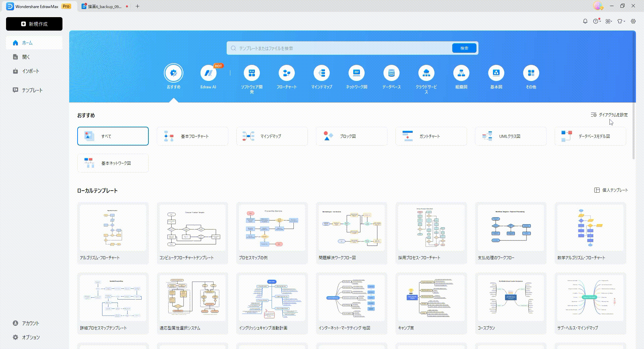Expand the shirt skin theme dropdown
Viewport: 644px width, 349px height.
[621, 21]
